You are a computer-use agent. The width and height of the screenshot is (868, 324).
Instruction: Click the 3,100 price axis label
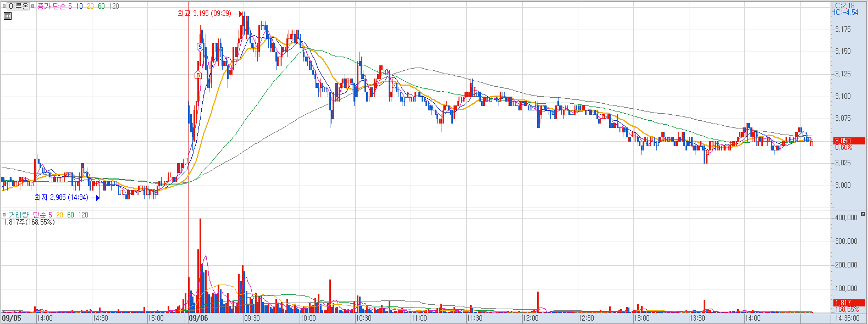[x=843, y=96]
